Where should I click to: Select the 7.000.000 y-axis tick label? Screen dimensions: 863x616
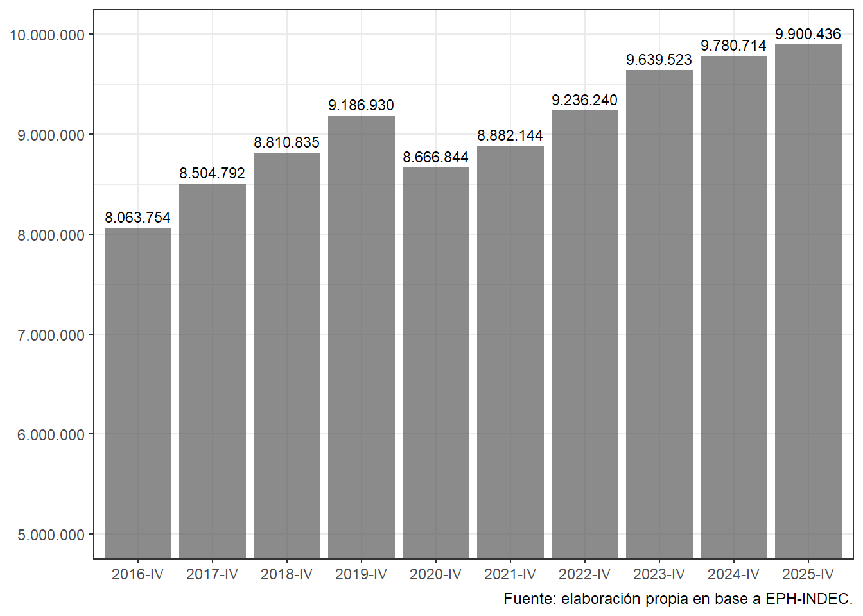(51, 336)
